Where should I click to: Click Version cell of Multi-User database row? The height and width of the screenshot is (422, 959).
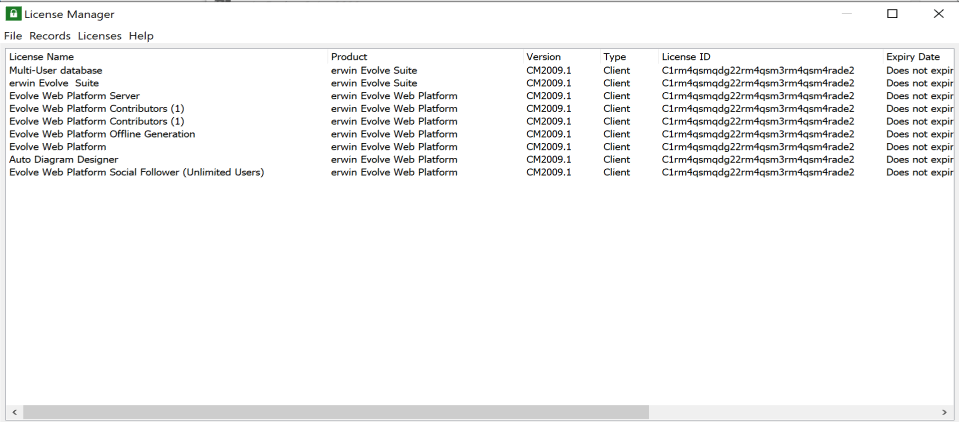pos(549,70)
